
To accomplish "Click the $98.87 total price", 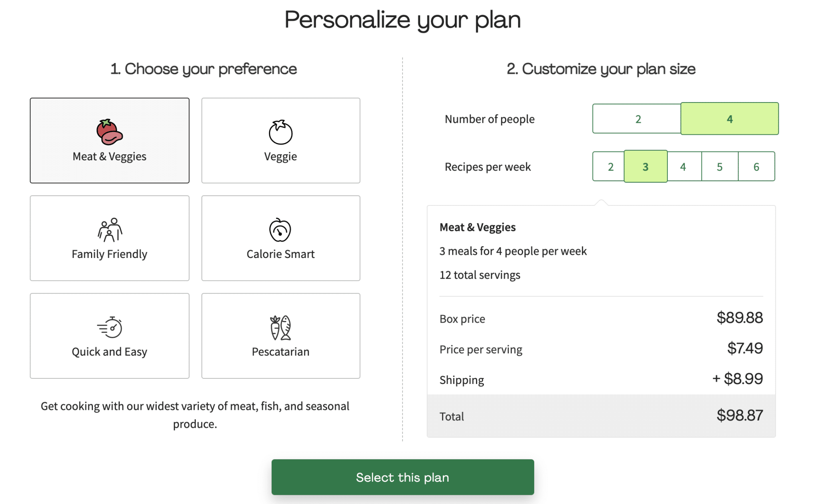I will point(739,415).
